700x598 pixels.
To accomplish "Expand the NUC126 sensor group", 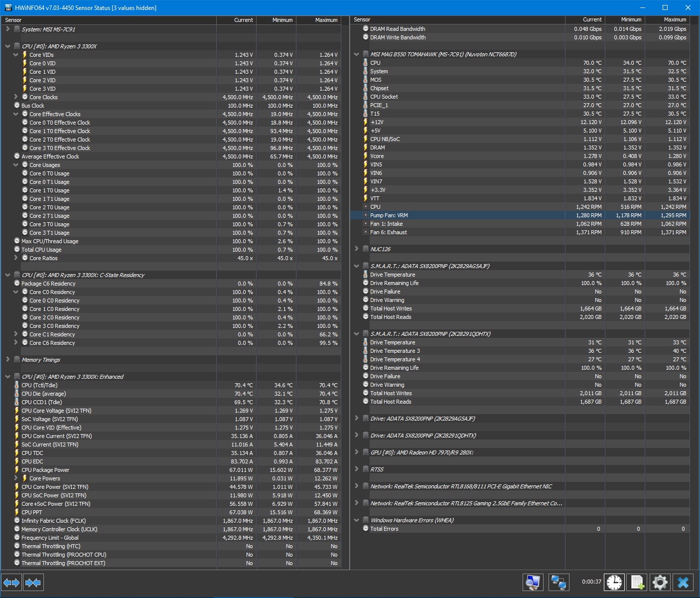I will pyautogui.click(x=356, y=249).
